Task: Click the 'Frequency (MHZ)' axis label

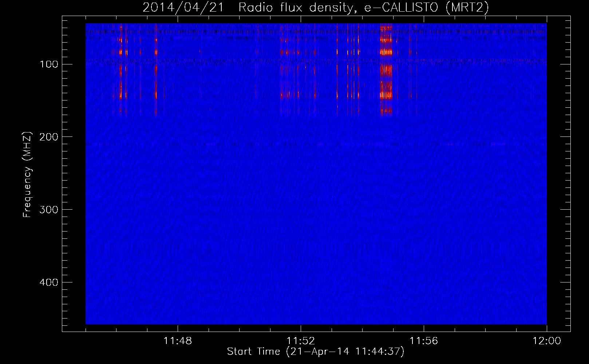Action: coord(27,175)
